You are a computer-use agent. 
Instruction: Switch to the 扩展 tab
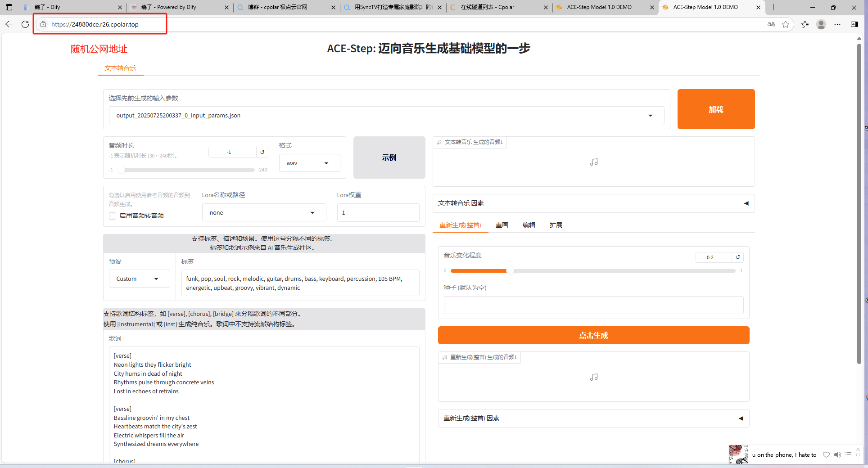[556, 225]
